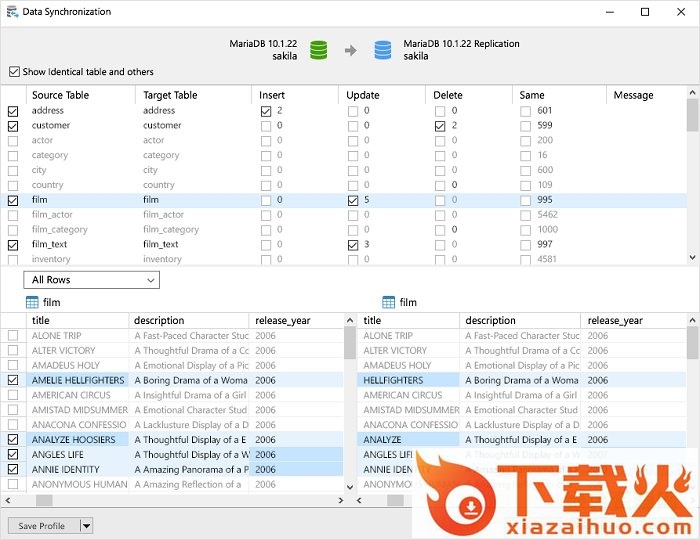Click the left grid vertical scroll down arrow

[350, 487]
